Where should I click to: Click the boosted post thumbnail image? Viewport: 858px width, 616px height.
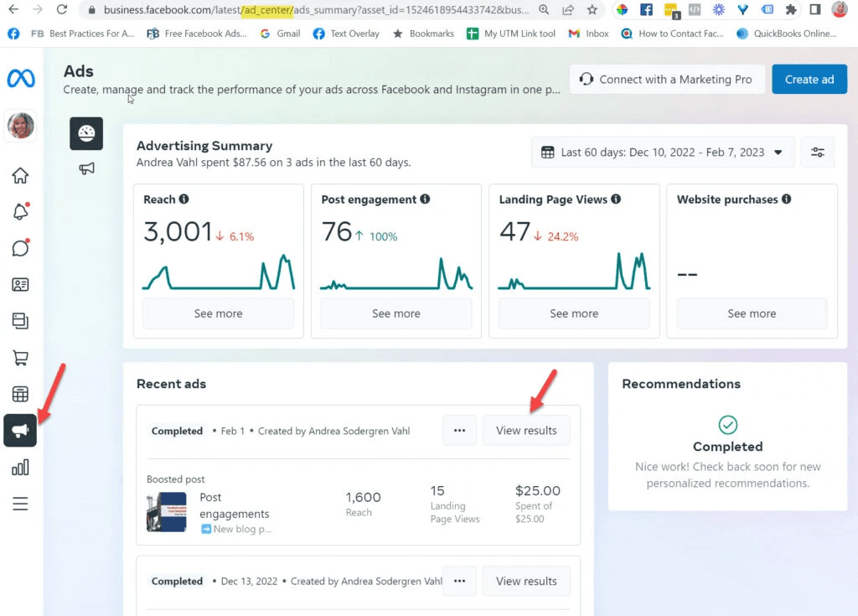coord(167,512)
